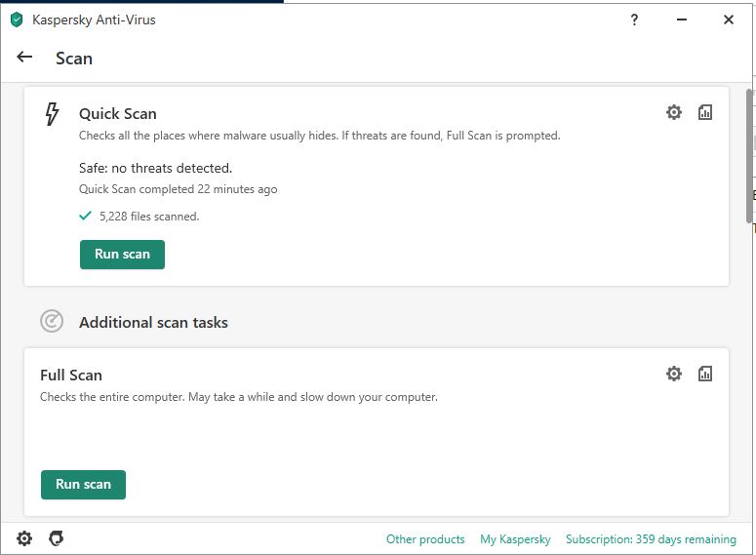The image size is (756, 555).
Task: Click the Additional scan tasks target icon
Action: (x=52, y=321)
